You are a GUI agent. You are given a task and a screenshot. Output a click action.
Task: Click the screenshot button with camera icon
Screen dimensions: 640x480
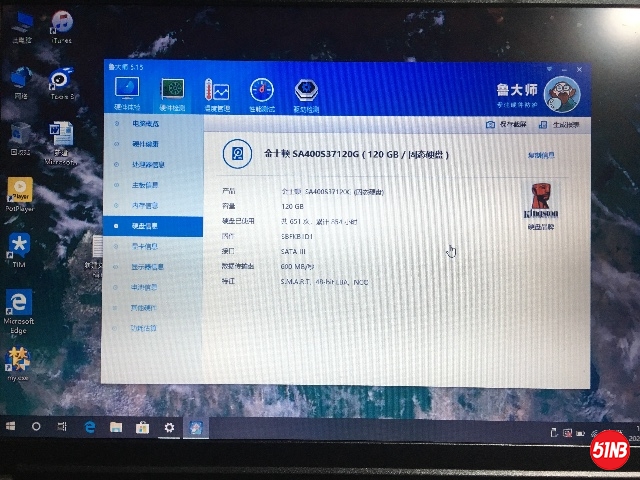(x=506, y=125)
